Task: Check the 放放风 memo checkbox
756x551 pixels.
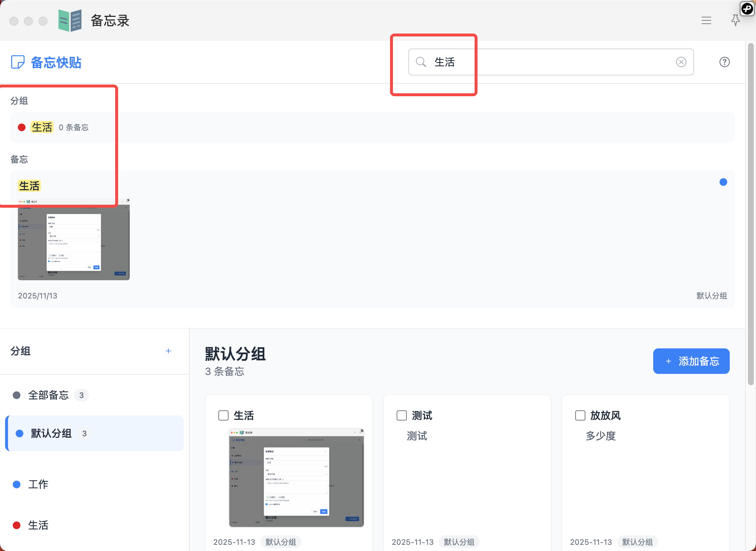Action: [x=580, y=415]
